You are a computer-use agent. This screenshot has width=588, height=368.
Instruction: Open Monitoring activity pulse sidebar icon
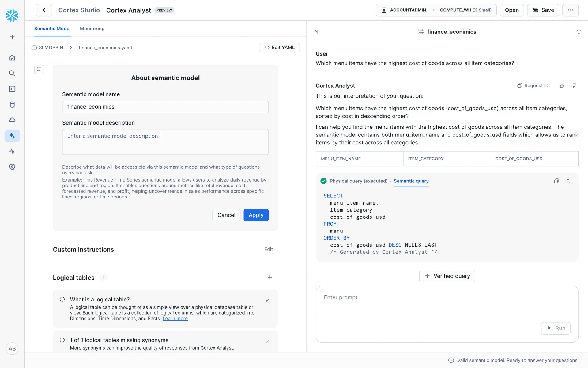point(12,151)
